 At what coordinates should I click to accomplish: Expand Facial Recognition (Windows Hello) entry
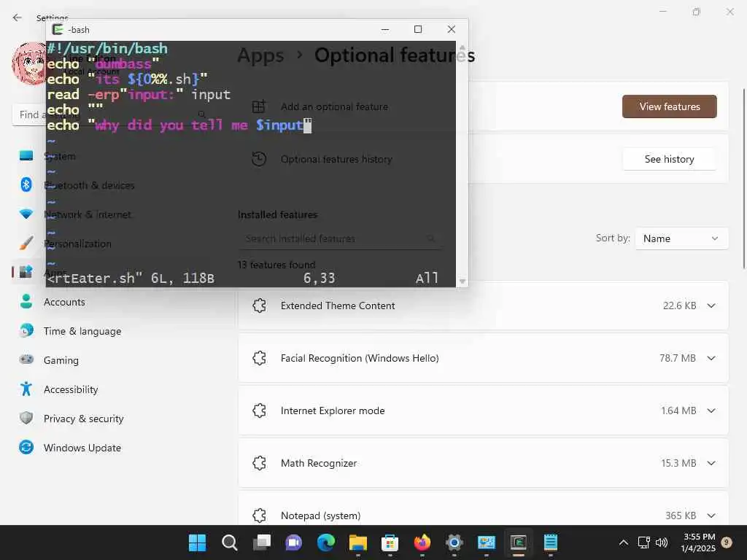point(711,358)
